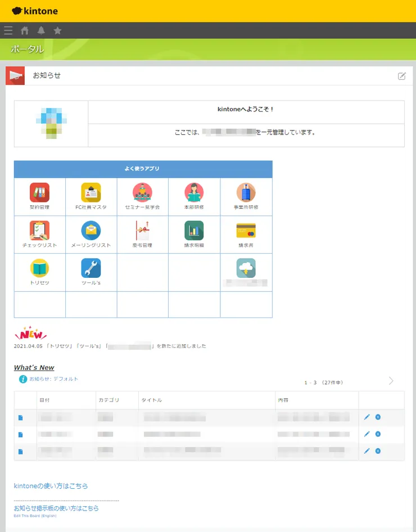
Task: Launch the セミナー見学会 app
Action: click(142, 193)
